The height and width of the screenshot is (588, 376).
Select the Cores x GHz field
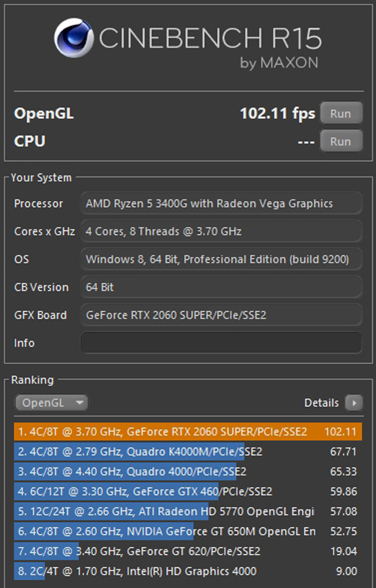[221, 231]
